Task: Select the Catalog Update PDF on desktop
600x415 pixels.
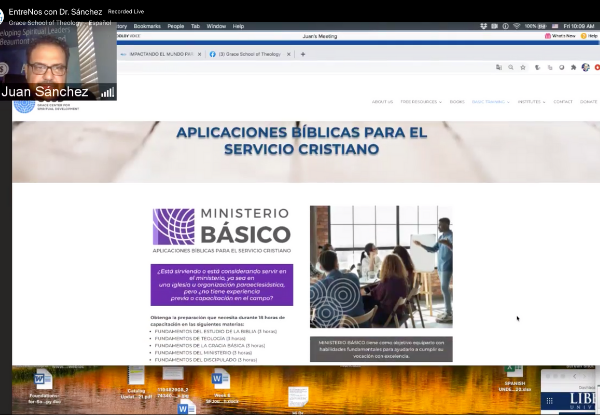Action: tap(136, 382)
